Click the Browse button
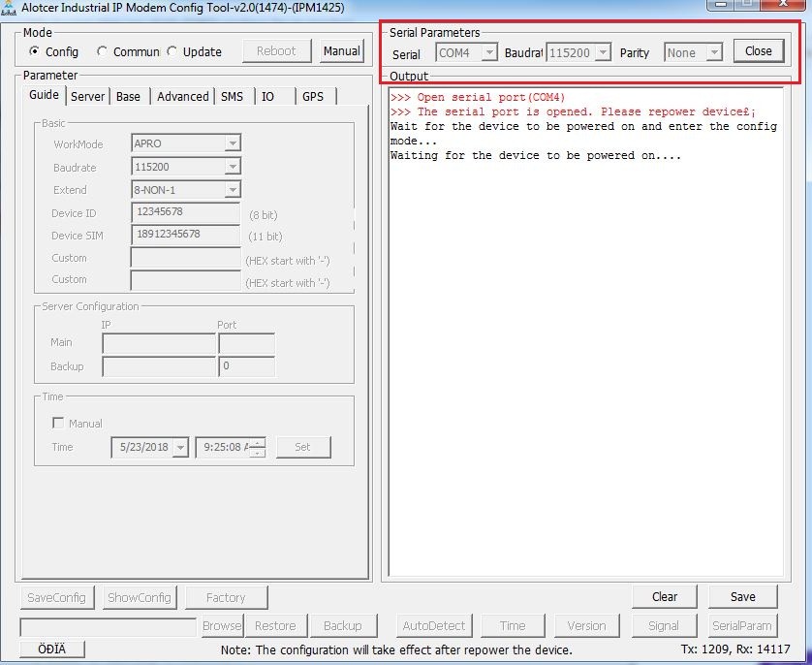The image size is (812, 665). (x=222, y=625)
